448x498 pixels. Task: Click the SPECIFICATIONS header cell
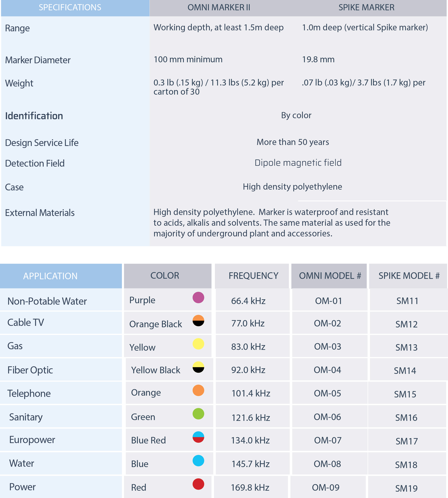pos(70,8)
